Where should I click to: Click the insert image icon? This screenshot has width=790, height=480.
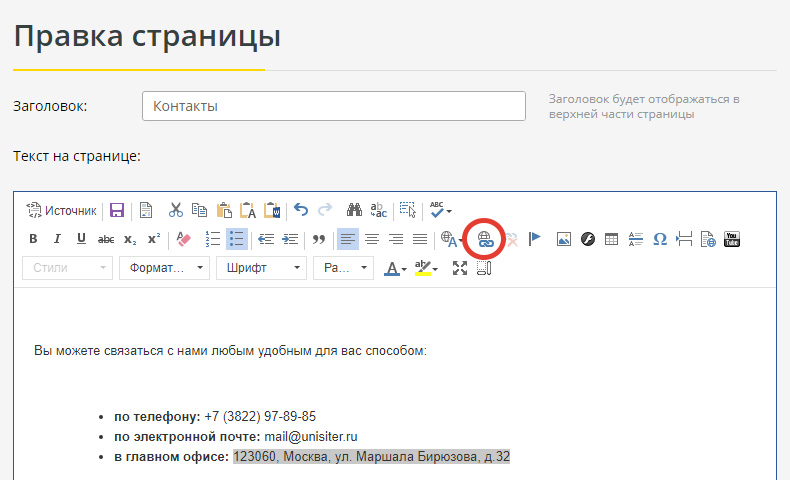coord(564,239)
